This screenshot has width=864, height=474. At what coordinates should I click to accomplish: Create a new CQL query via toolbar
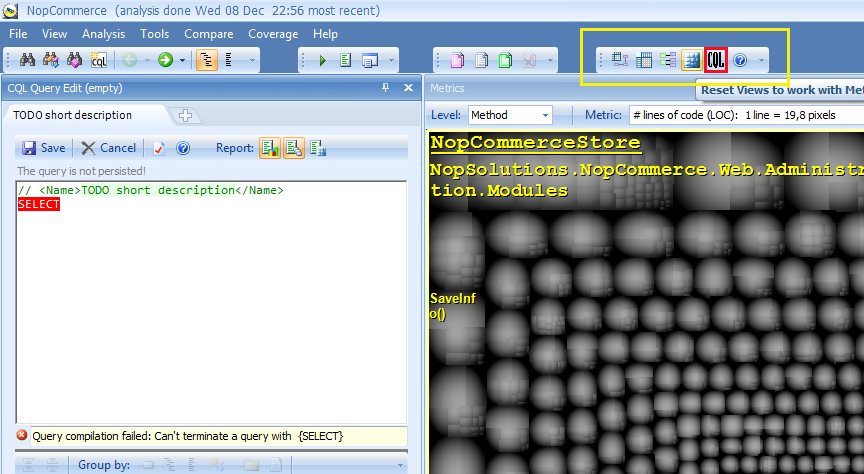[x=99, y=60]
